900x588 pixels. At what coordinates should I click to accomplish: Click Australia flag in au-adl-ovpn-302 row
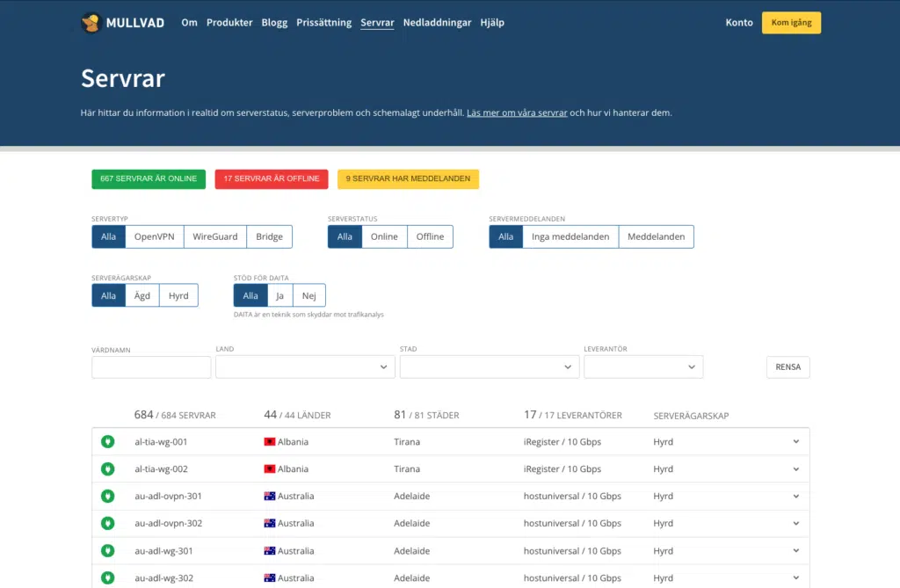tap(270, 524)
